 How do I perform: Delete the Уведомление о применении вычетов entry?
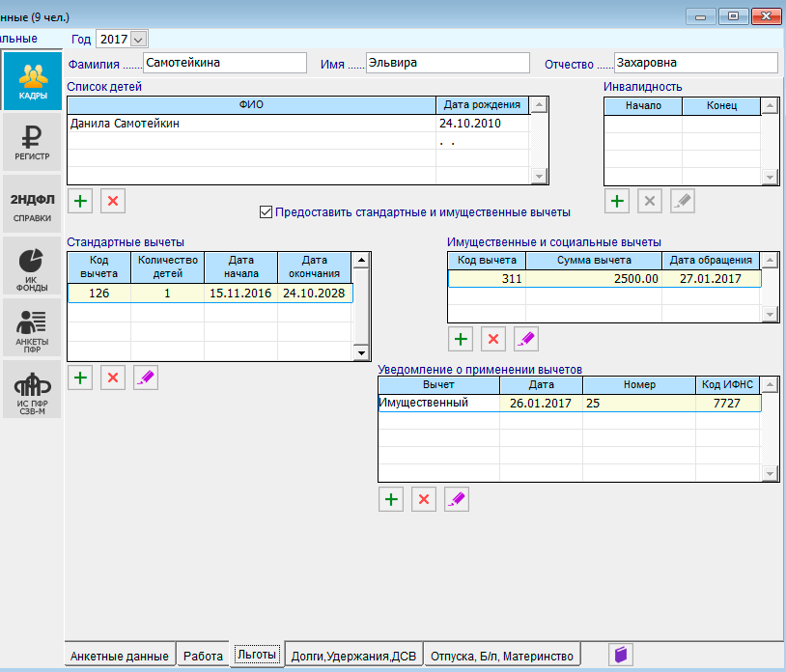tap(424, 499)
